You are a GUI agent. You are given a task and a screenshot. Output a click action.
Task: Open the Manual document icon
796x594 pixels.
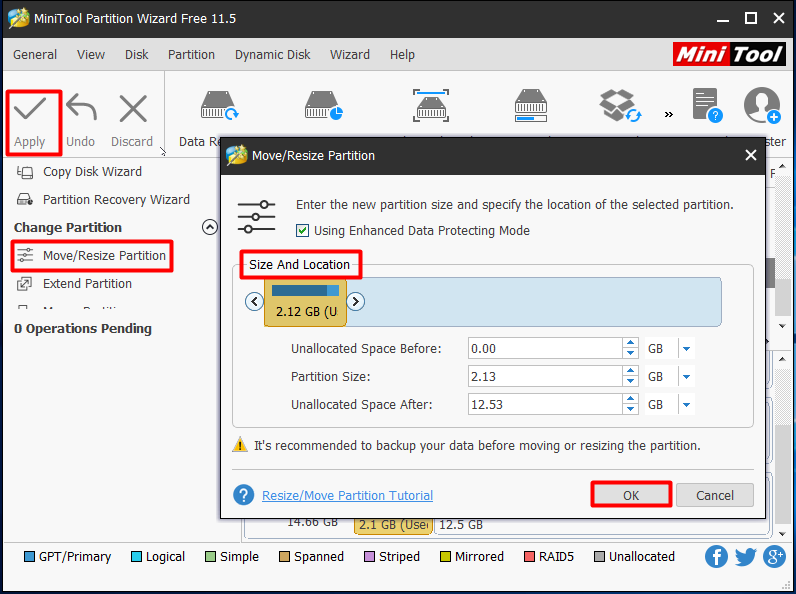pos(707,106)
